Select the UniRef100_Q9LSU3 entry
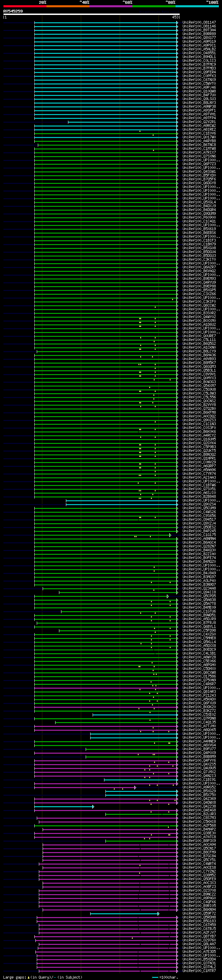This screenshot has width=222, height=980. point(199,99)
